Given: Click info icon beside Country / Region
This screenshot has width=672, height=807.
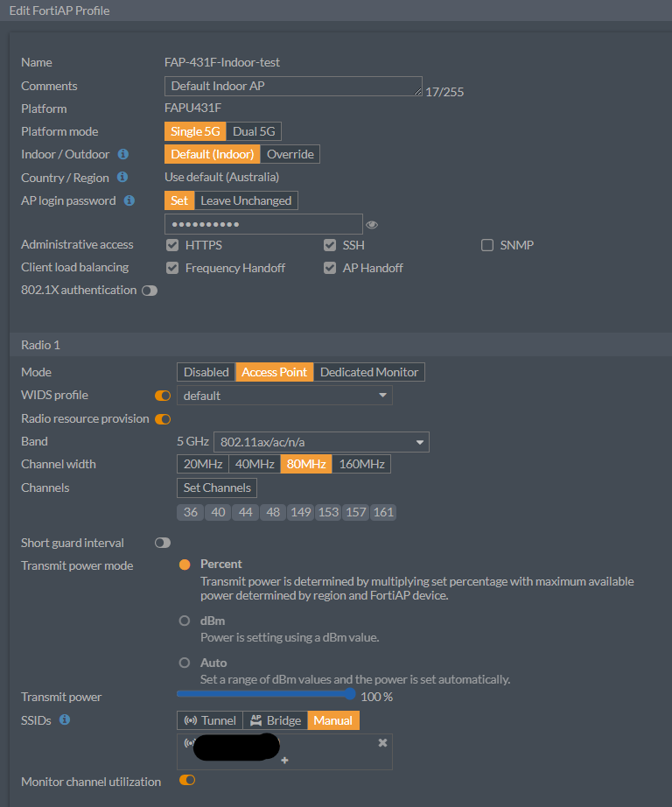Looking at the screenshot, I should pos(123,178).
